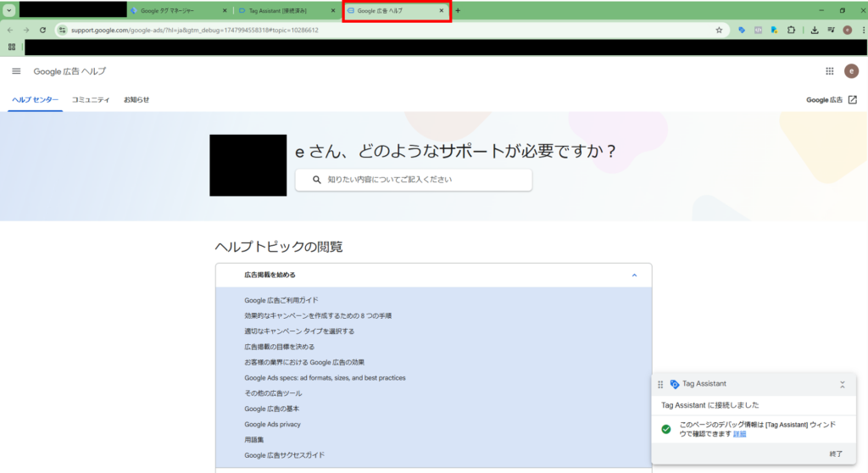Image resolution: width=868 pixels, height=473 pixels.
Task: Reload the page with the refresh icon
Action: pos(42,30)
